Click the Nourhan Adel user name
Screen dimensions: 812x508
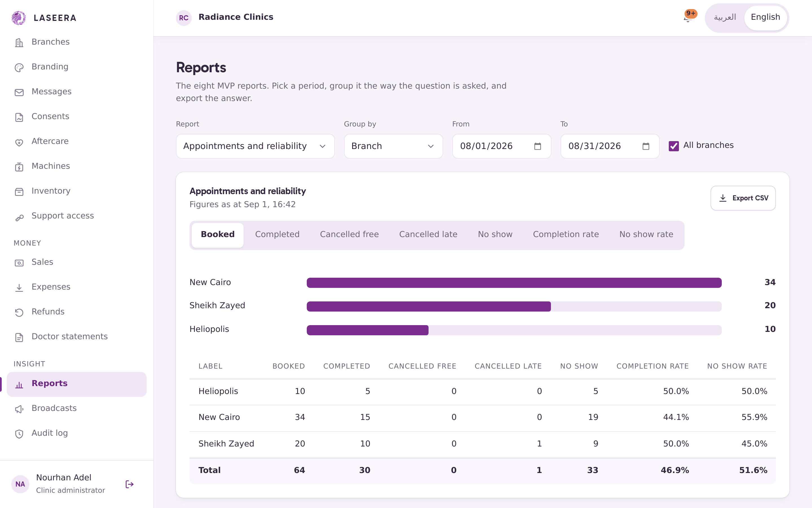(x=63, y=478)
